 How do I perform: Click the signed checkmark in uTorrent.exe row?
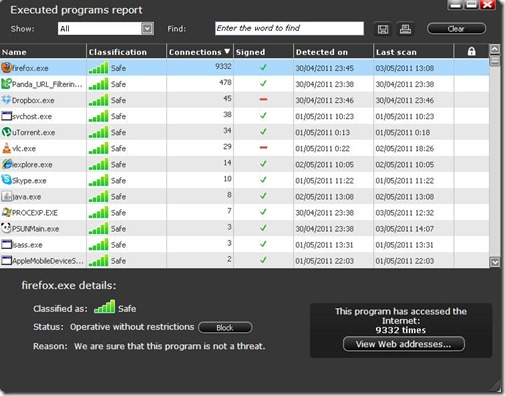263,131
